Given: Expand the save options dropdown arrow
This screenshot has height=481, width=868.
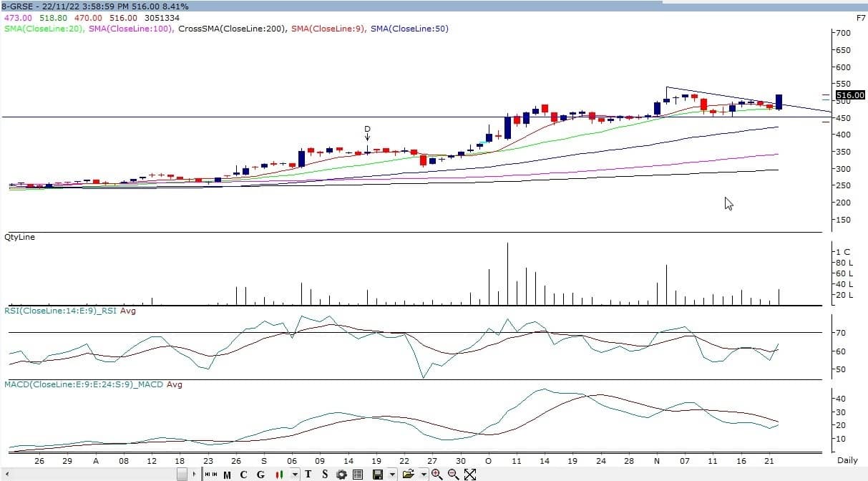Looking at the screenshot, I should coord(391,474).
